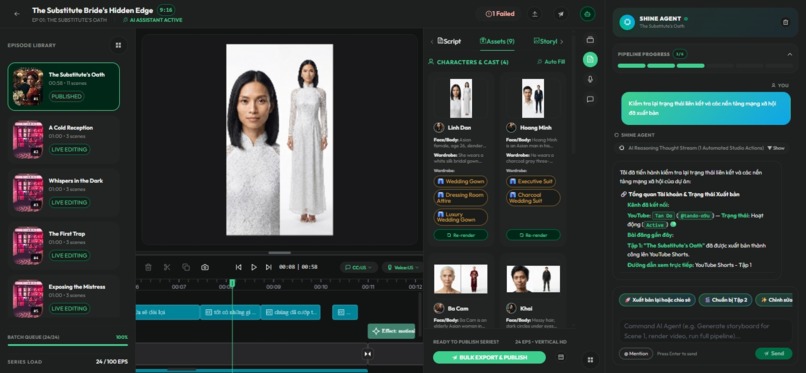Click the camera snapshot icon
This screenshot has width=806, height=373.
coord(205,267)
